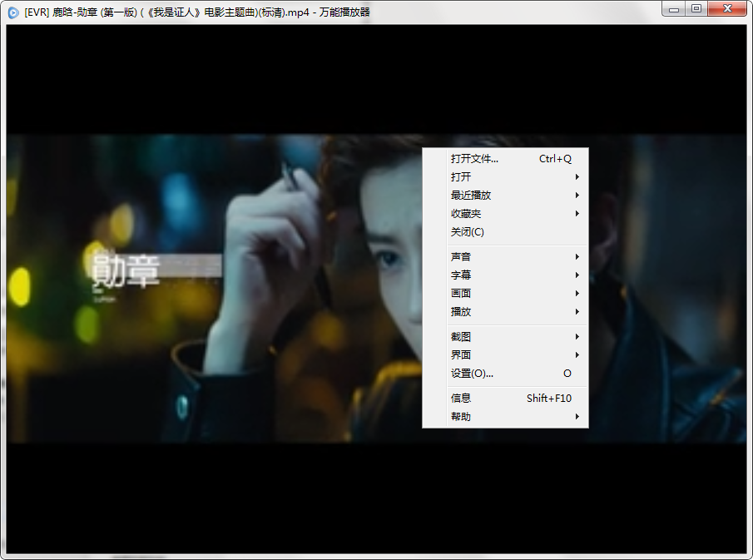Show media 信息 information
The image size is (753, 560).
458,398
